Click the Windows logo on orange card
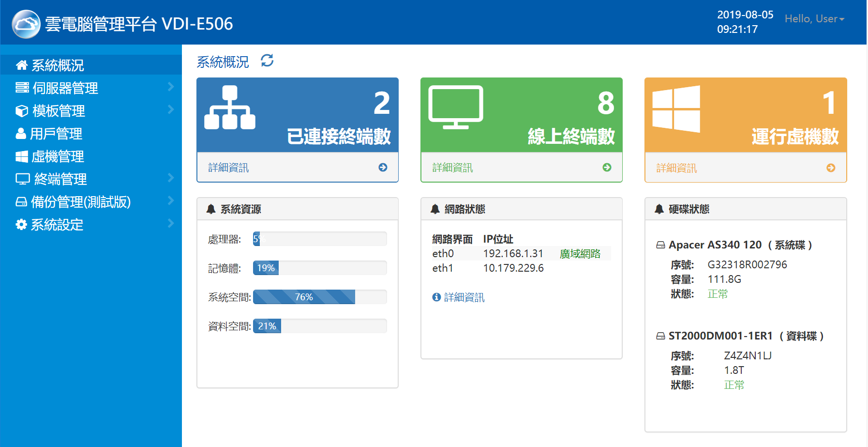 click(x=676, y=109)
